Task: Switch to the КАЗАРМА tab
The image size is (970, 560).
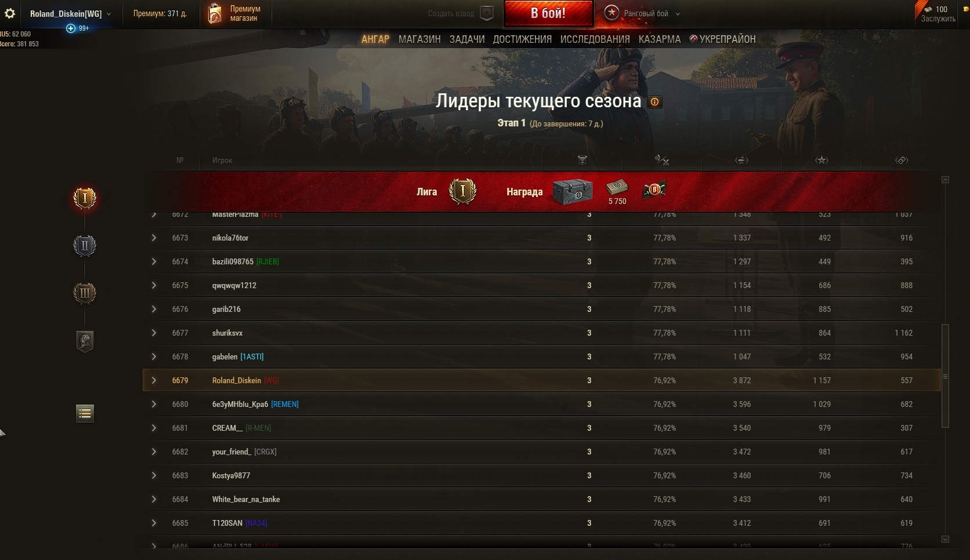Action: coord(660,39)
